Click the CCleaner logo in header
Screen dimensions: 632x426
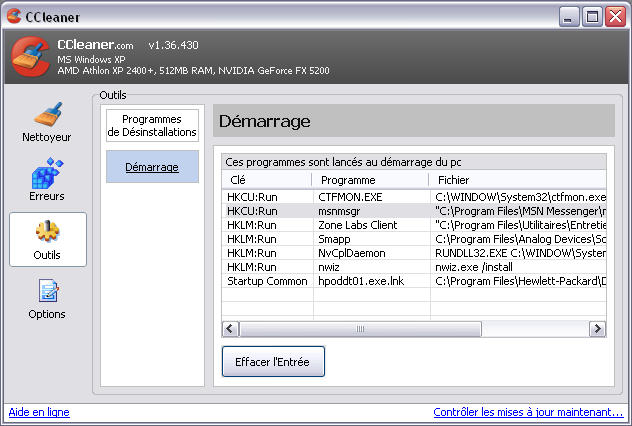31,56
